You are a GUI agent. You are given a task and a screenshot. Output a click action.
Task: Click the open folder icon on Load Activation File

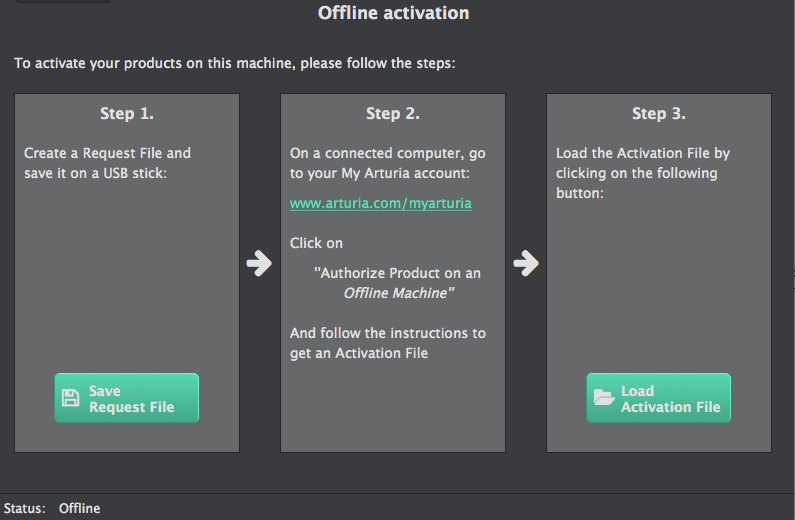click(603, 397)
